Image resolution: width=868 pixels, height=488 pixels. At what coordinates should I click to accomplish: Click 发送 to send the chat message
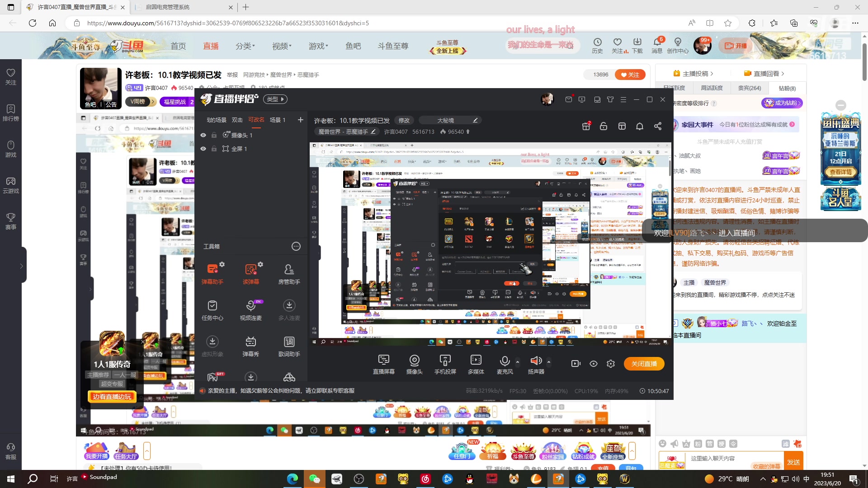coord(793,462)
